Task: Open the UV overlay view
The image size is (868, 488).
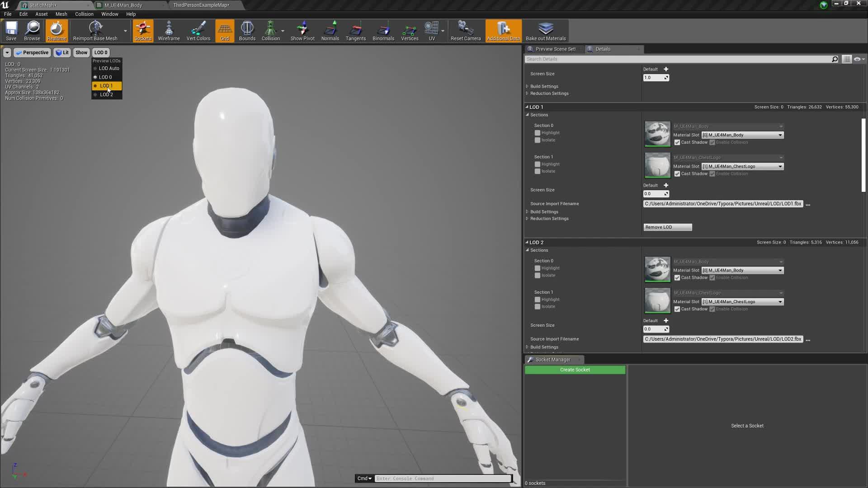Action: pos(431,31)
